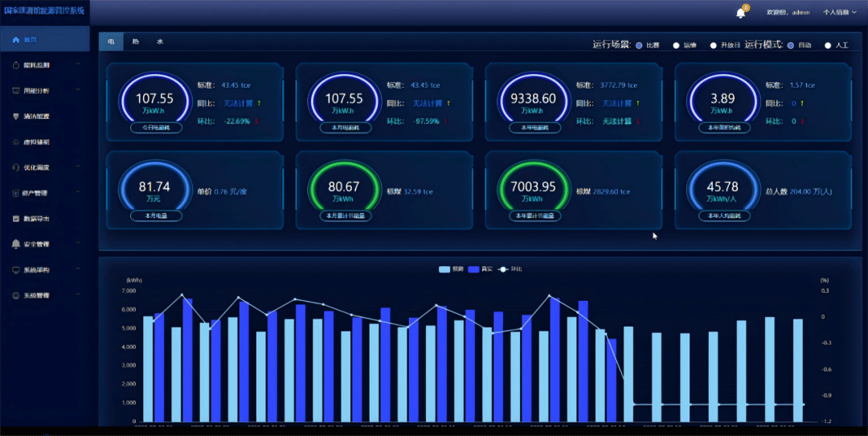Viewport: 868px width, 436px height.
Task: Click the 数据导出 export icon
Action: coord(16,219)
